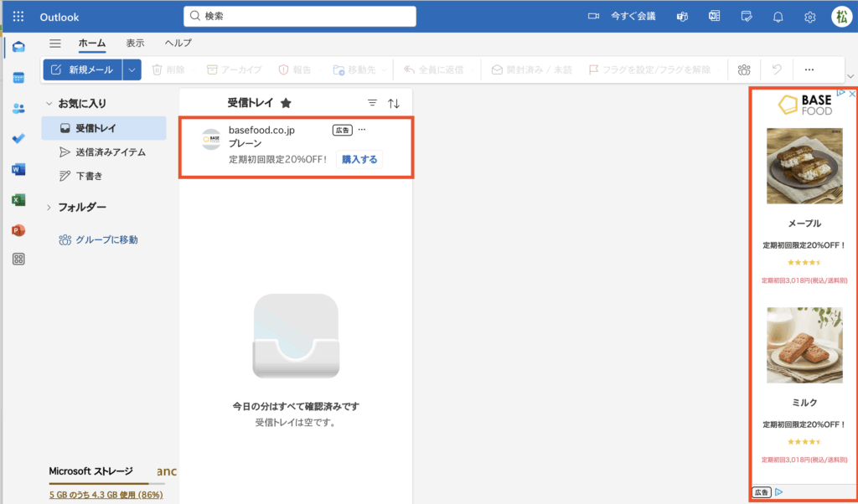Open the sort order arrows icon
Viewport: 858px width, 504px height.
coord(394,103)
